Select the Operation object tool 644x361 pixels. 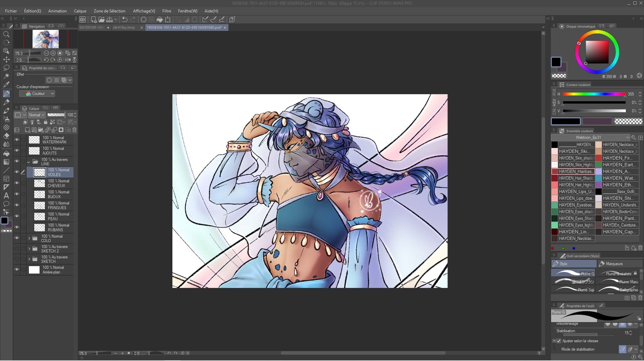point(6,51)
